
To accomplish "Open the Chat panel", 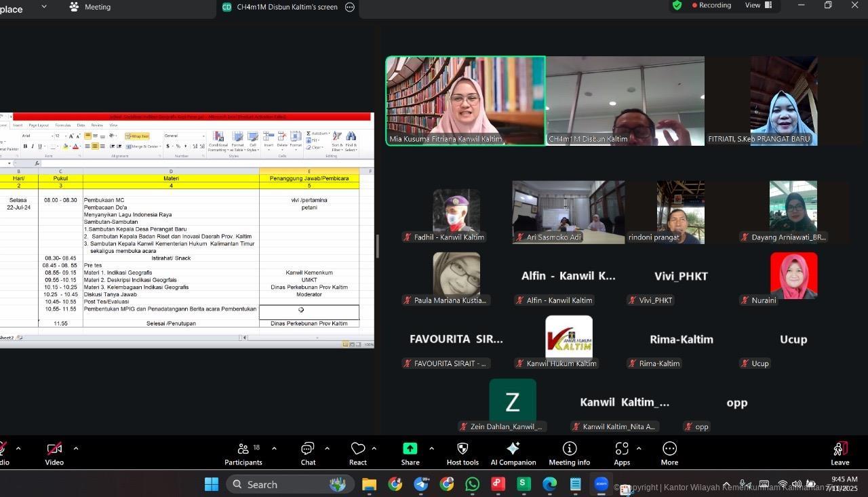I will pyautogui.click(x=308, y=454).
